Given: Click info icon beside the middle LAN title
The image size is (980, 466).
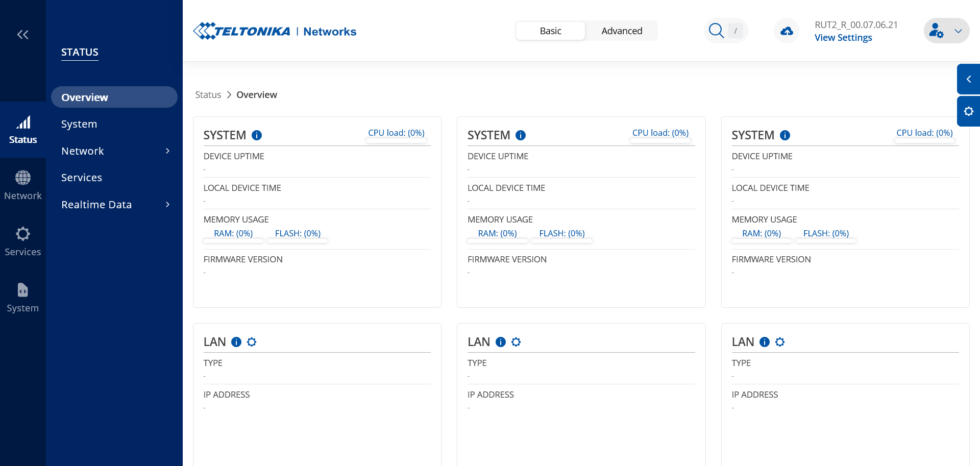Looking at the screenshot, I should (x=501, y=342).
